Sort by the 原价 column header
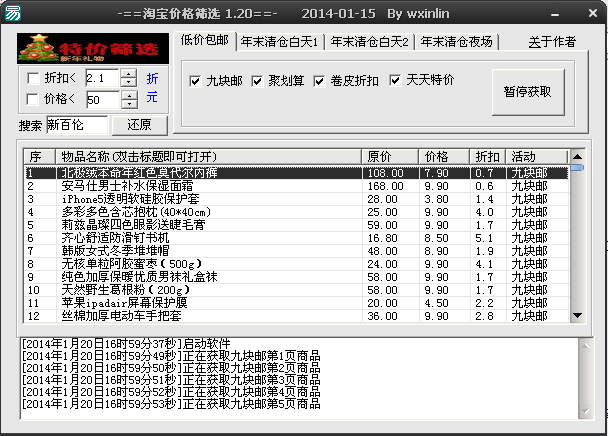Screen dimensions: 608x436 click(390, 157)
